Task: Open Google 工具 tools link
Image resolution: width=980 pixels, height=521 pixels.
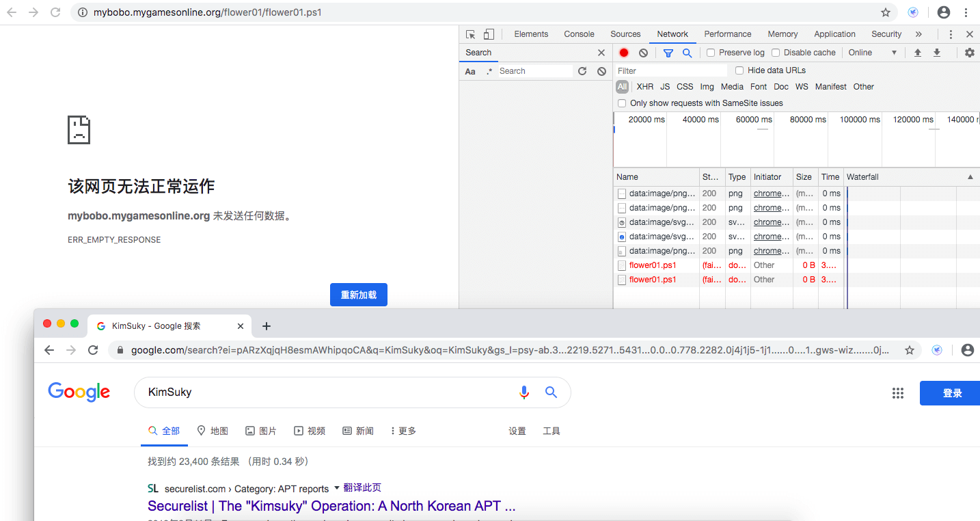Action: tap(552, 431)
